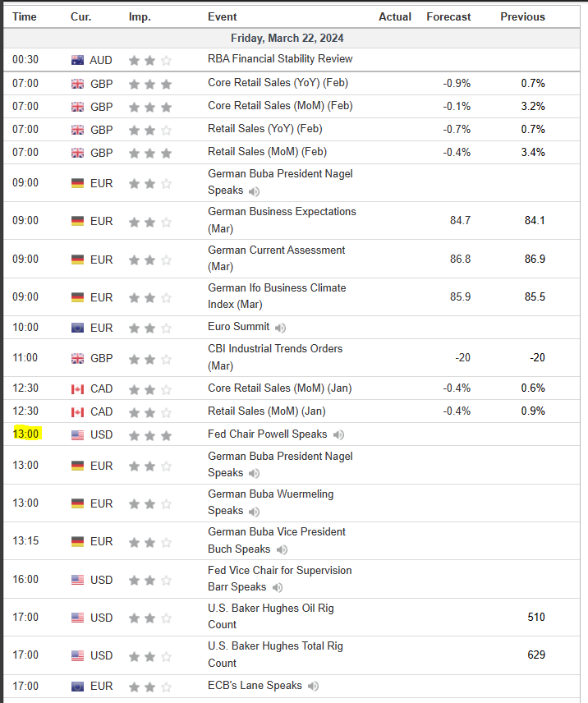Open the RBA Financial Stability Review event
Image resolution: width=588 pixels, height=703 pixels.
[280, 59]
